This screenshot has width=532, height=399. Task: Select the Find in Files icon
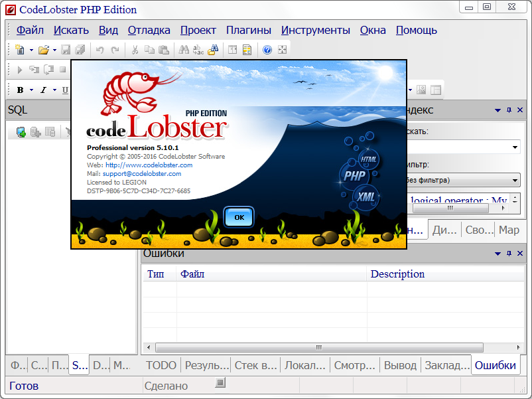211,50
